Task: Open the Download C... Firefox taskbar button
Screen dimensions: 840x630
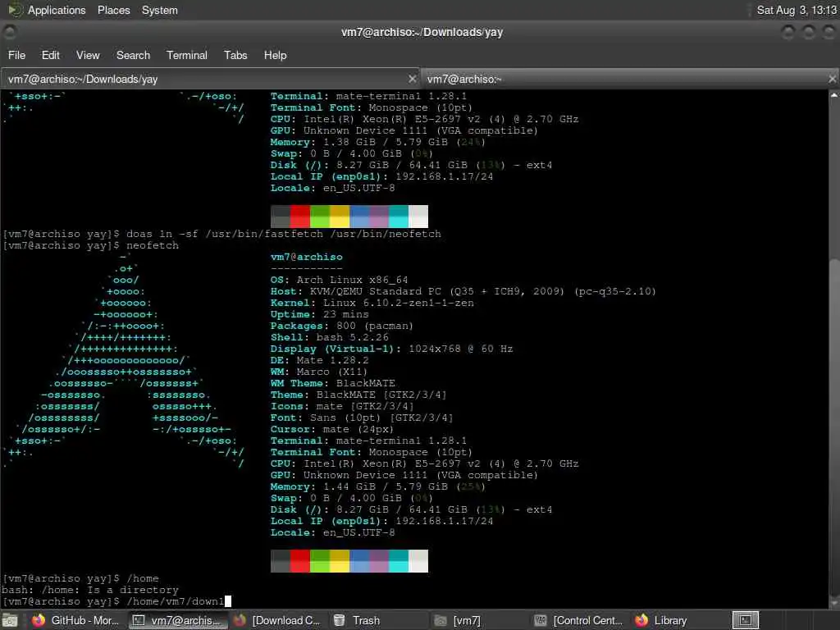Action: (277, 620)
